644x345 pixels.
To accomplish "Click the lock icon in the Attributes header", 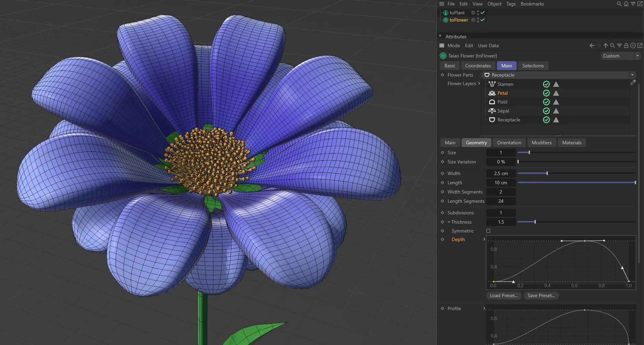I will pos(626,45).
